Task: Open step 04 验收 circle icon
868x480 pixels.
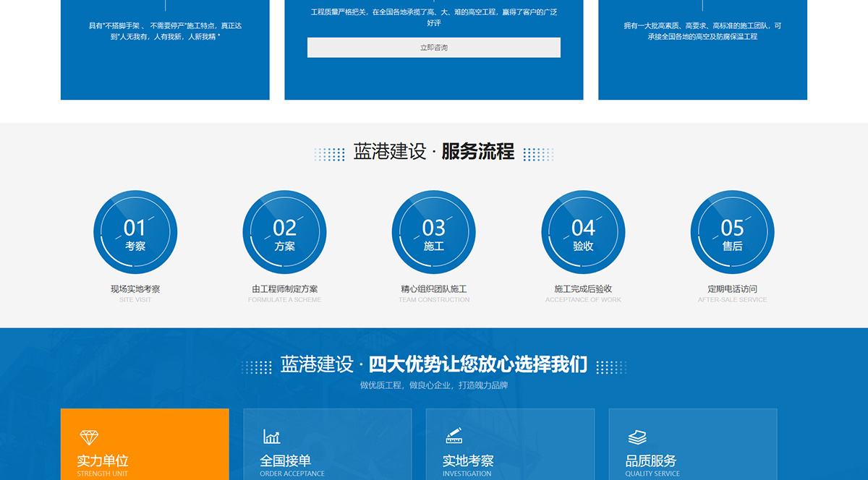Action: [583, 232]
